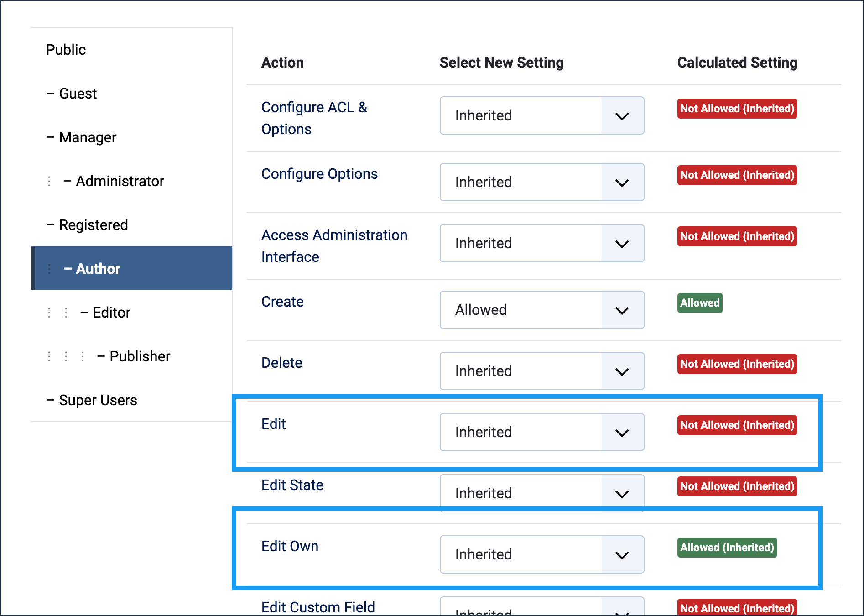This screenshot has width=864, height=616.
Task: Click Not Allowed badge for Edit State
Action: click(737, 486)
